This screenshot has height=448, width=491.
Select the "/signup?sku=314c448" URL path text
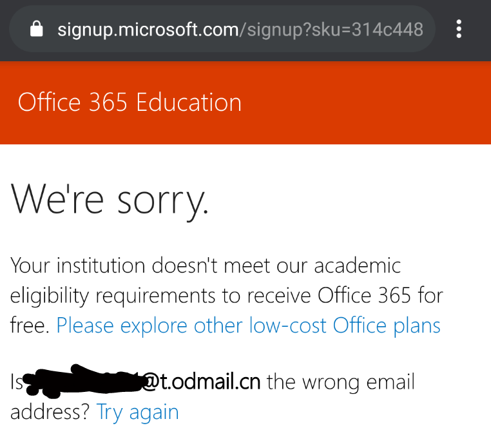331,29
